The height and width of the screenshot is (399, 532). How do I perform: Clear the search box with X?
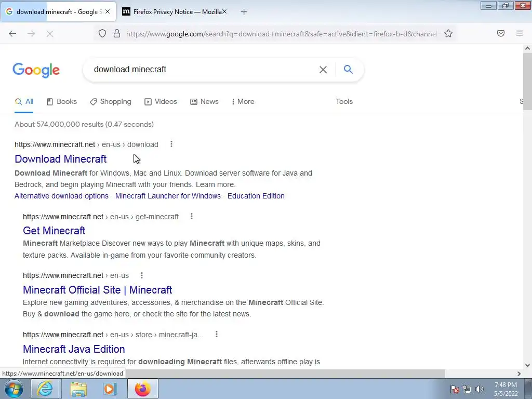pyautogui.click(x=323, y=70)
